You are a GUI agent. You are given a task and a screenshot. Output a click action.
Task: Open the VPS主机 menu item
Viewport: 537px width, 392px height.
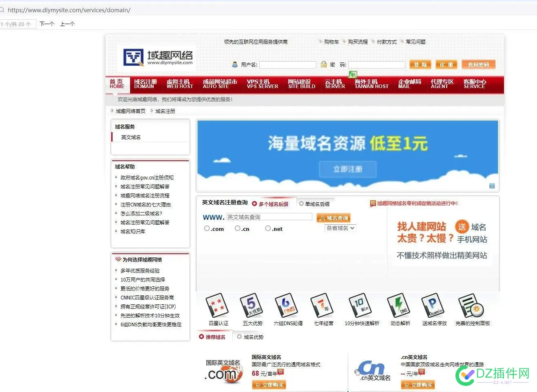click(x=262, y=84)
